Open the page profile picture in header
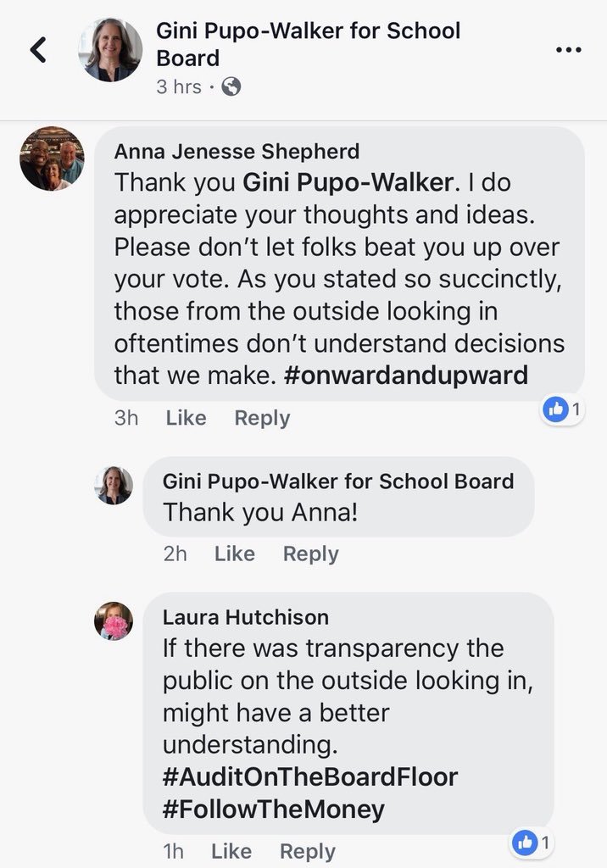Viewport: 607px width, 868px height. (110, 50)
